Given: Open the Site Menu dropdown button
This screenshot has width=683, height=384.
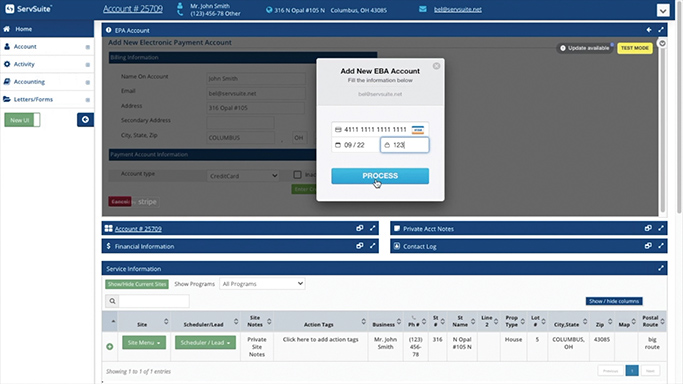Looking at the screenshot, I should coord(144,343).
